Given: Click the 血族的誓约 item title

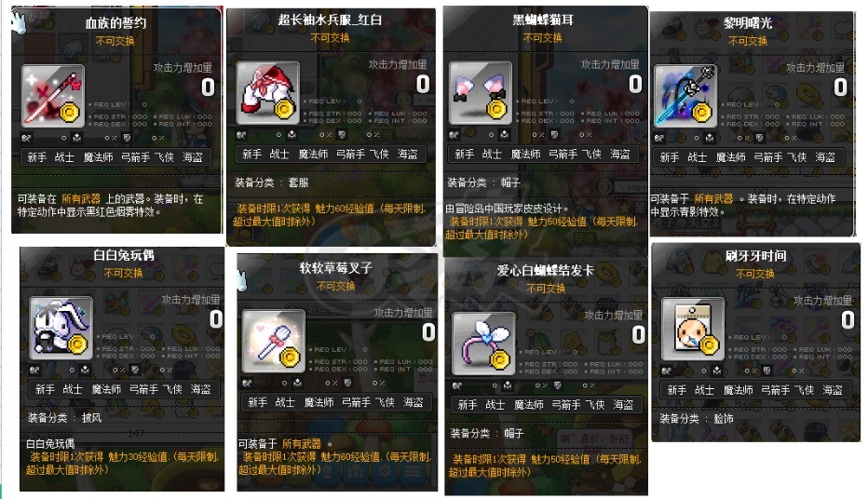Looking at the screenshot, I should [x=115, y=22].
